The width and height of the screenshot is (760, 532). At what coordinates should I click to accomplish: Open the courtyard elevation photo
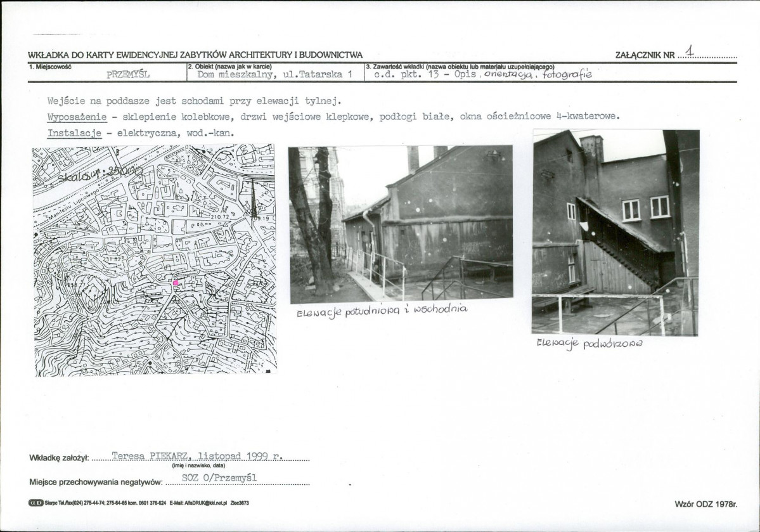click(615, 232)
